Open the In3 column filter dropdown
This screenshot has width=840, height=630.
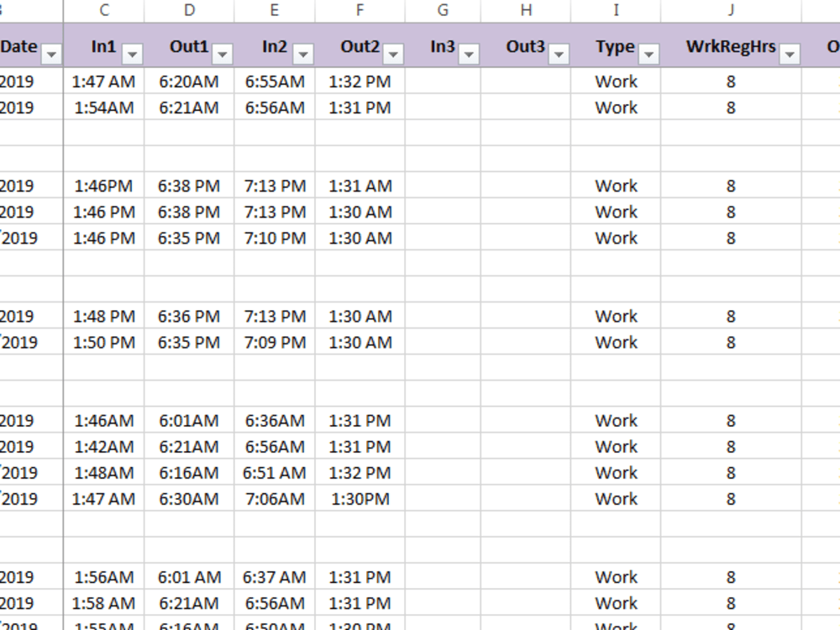pos(469,54)
